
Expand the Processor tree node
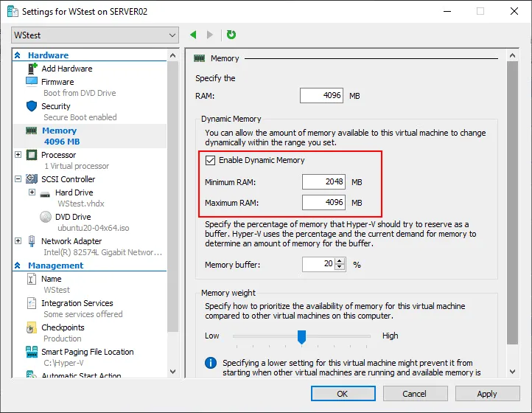point(18,155)
